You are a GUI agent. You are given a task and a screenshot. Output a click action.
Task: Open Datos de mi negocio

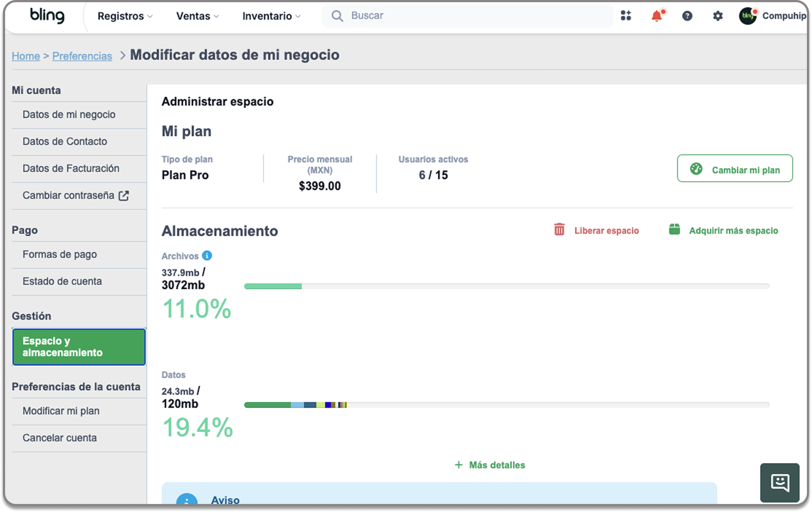(x=79, y=115)
